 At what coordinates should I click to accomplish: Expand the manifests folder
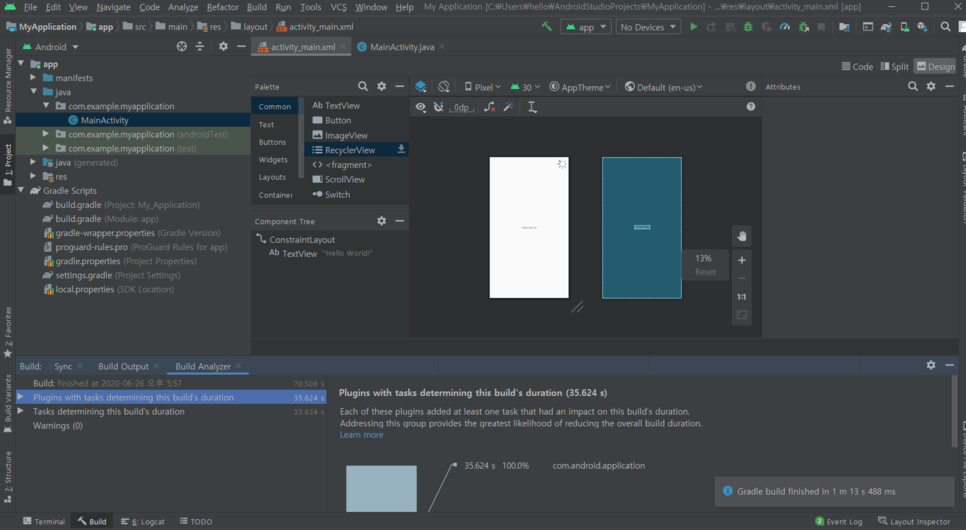(33, 78)
